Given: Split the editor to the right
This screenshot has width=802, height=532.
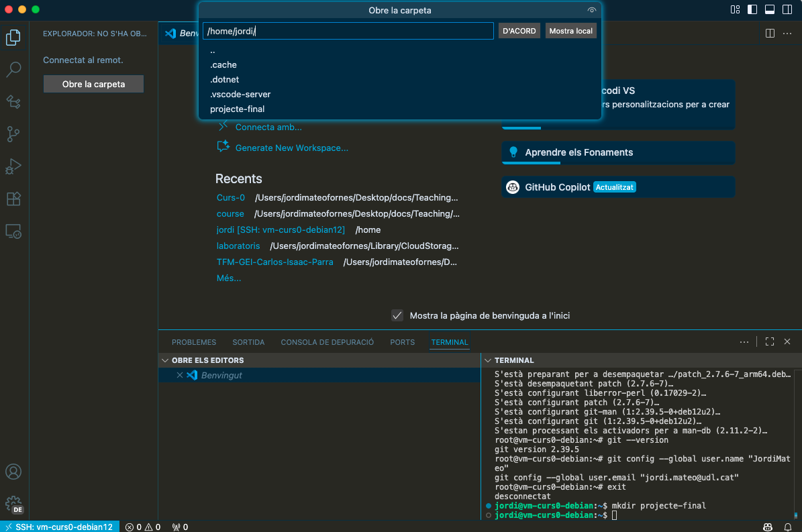Looking at the screenshot, I should pos(770,34).
